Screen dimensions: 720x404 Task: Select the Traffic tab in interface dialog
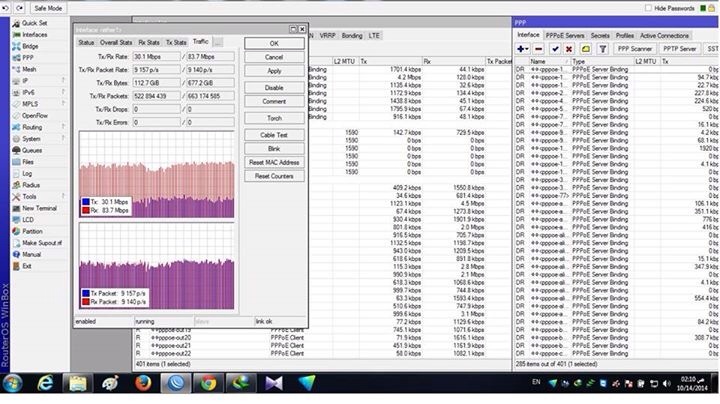(201, 41)
